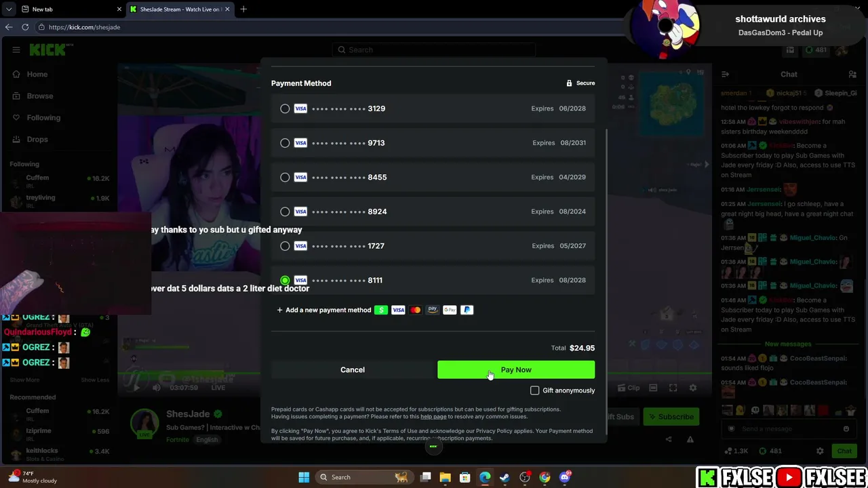Report the stream via warning icon
868x488 pixels.
pyautogui.click(x=689, y=439)
